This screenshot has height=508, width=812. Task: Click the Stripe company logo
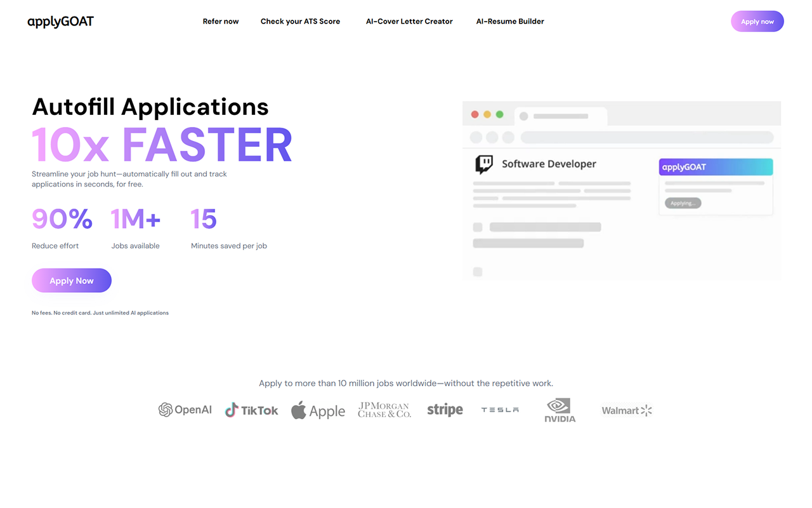click(445, 410)
